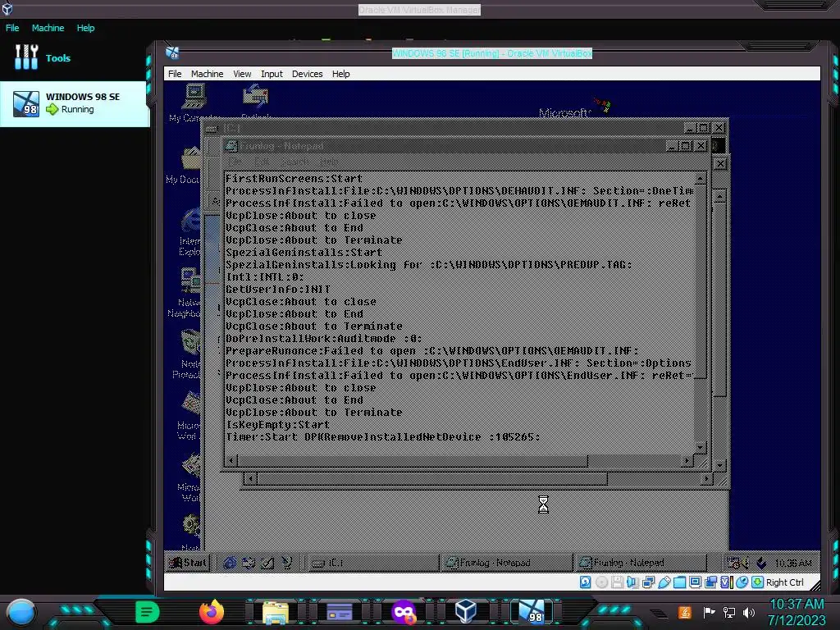Click the network adapters status icon
Viewport: 840px width, 630px height.
648,582
